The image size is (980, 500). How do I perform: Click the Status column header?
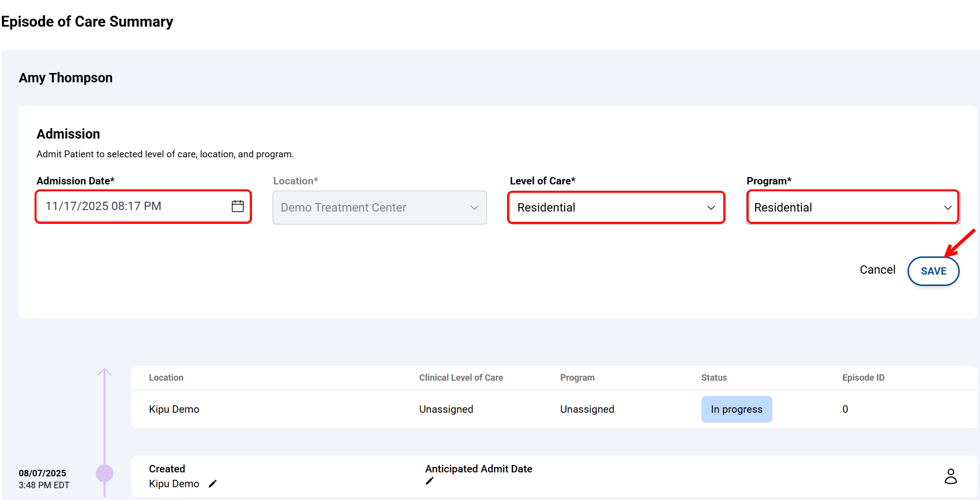[714, 378]
